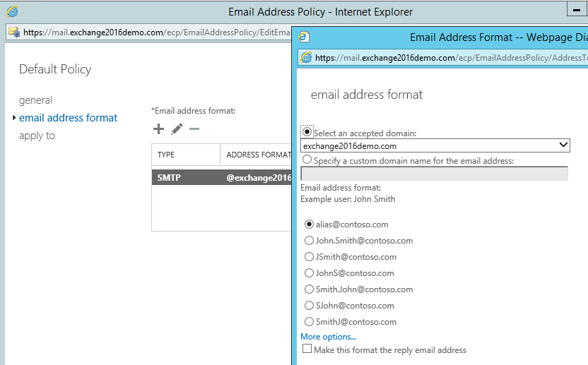
Task: Click the mail page icon in the address bar
Action: [14, 32]
